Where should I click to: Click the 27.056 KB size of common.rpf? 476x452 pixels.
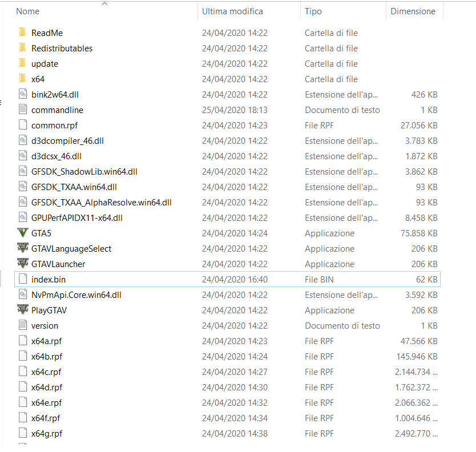point(419,126)
